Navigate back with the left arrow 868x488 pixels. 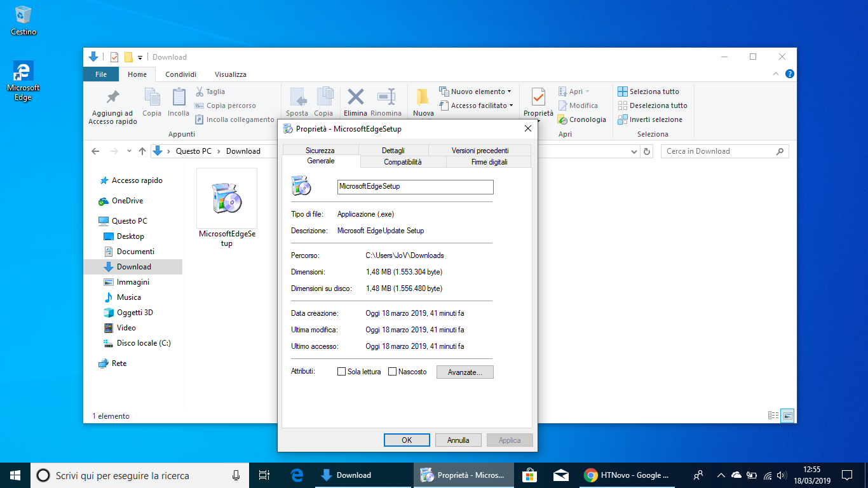click(95, 151)
